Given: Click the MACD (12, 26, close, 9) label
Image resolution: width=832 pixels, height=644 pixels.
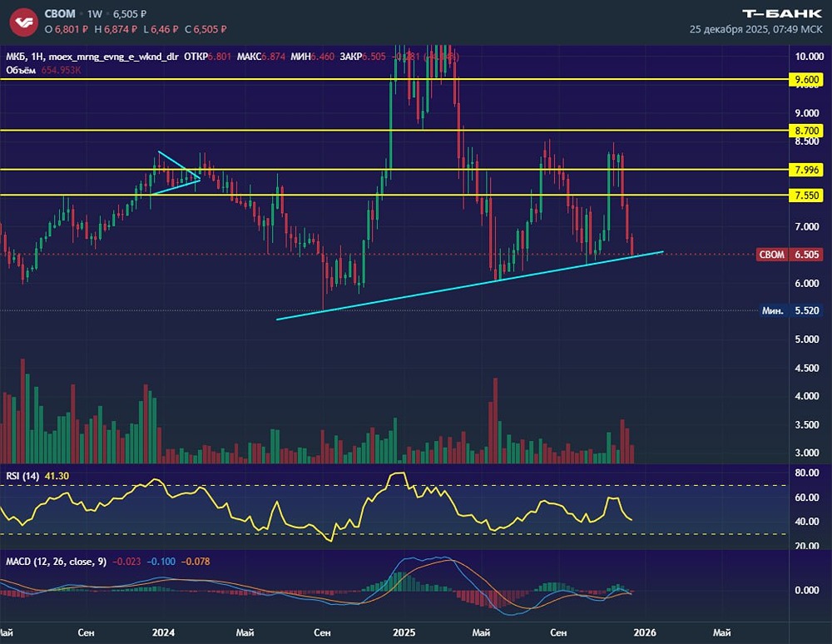Looking at the screenshot, I should (57, 562).
